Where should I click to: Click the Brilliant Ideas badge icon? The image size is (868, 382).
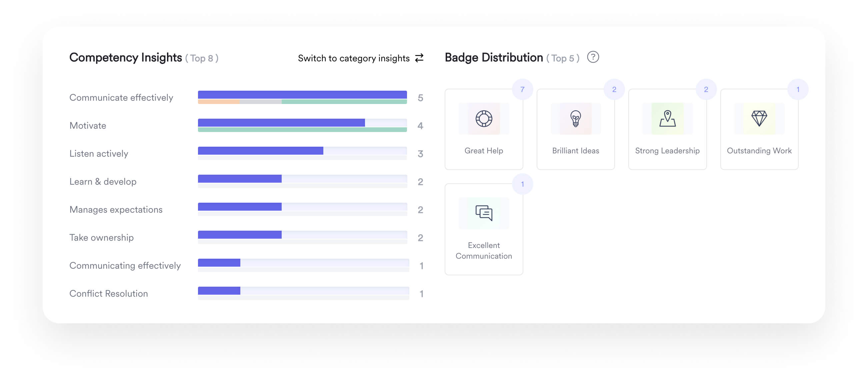click(x=575, y=118)
